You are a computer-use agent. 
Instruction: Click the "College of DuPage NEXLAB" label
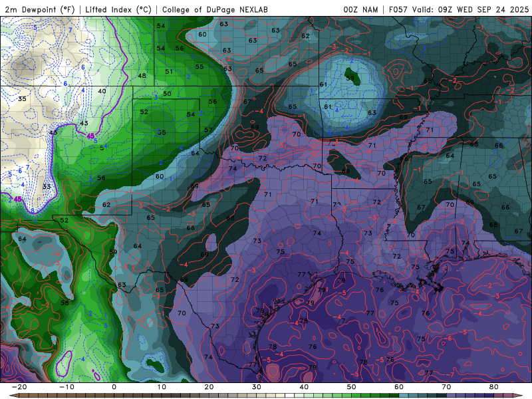point(215,10)
